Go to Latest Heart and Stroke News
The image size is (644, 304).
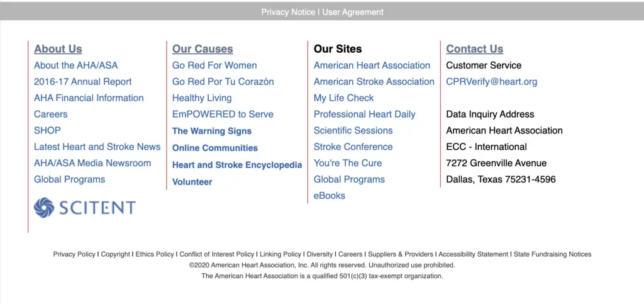click(97, 147)
